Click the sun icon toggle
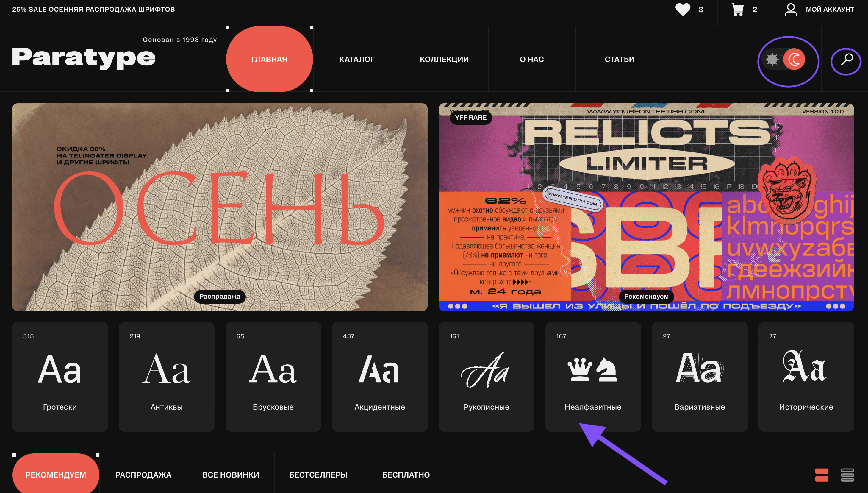Viewport: 868px width, 493px height. tap(772, 59)
